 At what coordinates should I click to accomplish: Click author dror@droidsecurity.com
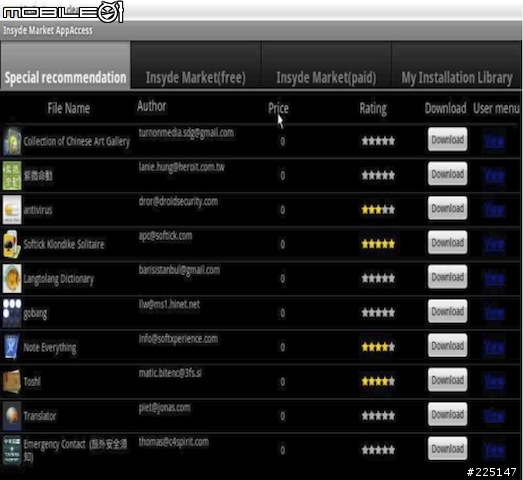[x=178, y=201]
